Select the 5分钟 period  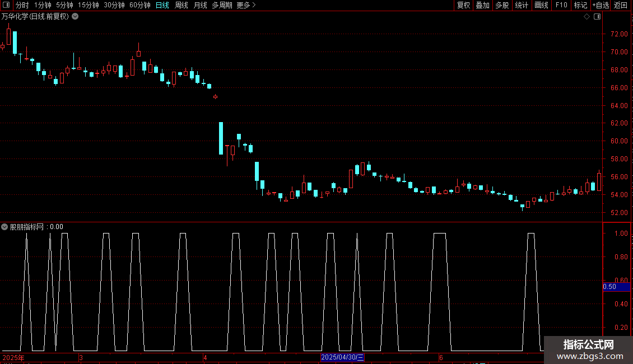[64, 5]
